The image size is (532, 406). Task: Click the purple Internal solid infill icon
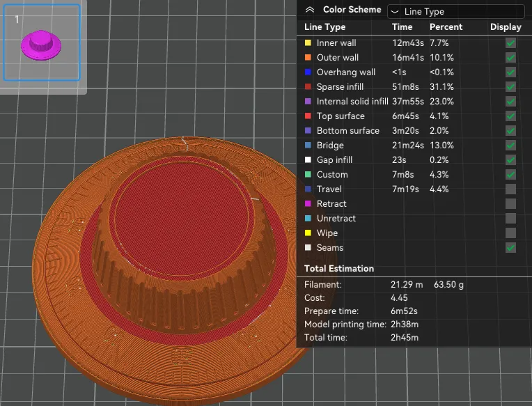click(x=308, y=101)
